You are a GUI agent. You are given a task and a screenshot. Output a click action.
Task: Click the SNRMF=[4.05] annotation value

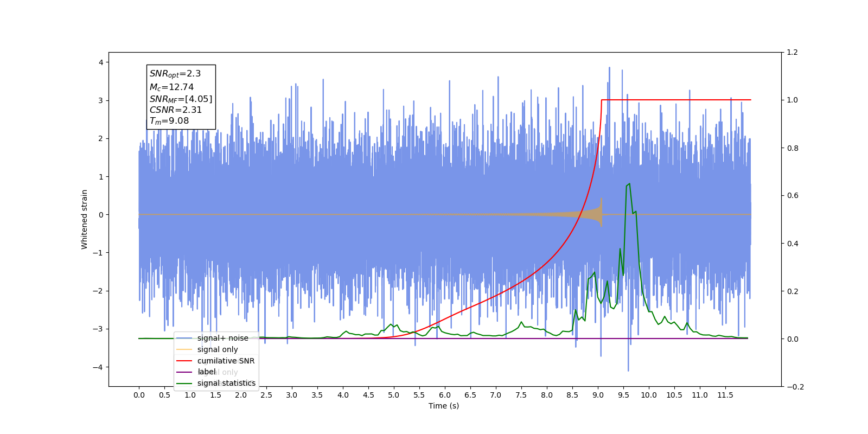tap(181, 99)
